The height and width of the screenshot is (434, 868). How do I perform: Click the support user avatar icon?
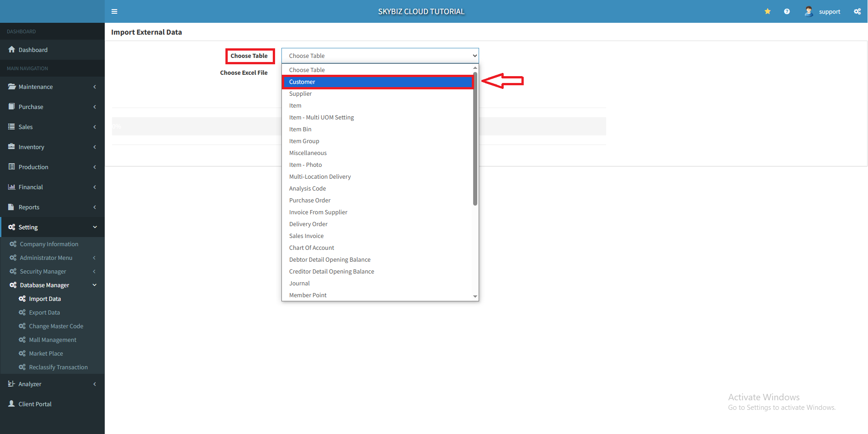[808, 11]
